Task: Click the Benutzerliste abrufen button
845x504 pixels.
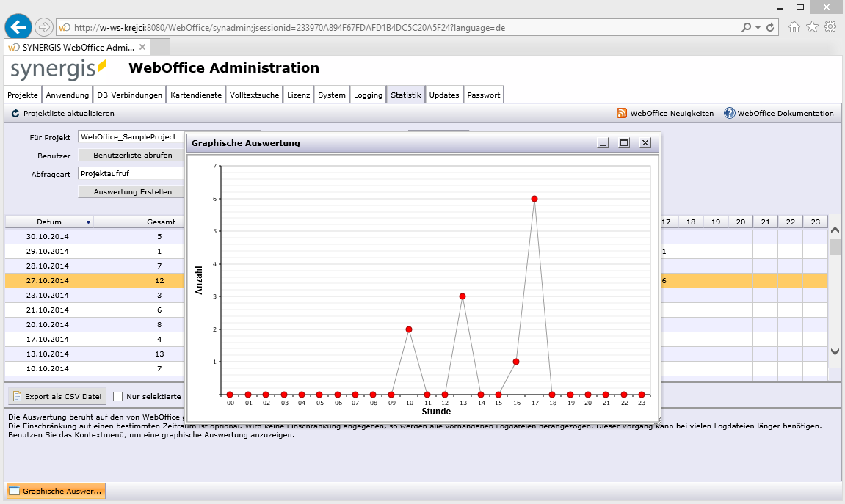Action: (133, 156)
